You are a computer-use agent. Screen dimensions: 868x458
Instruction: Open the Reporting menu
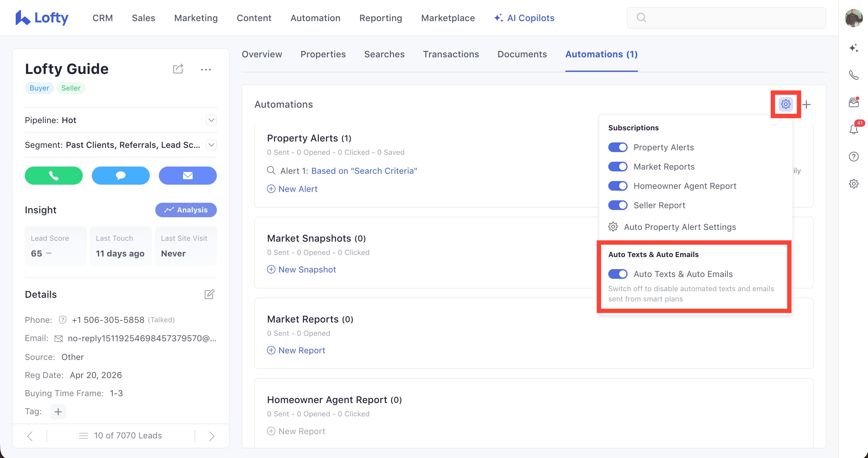(x=381, y=18)
